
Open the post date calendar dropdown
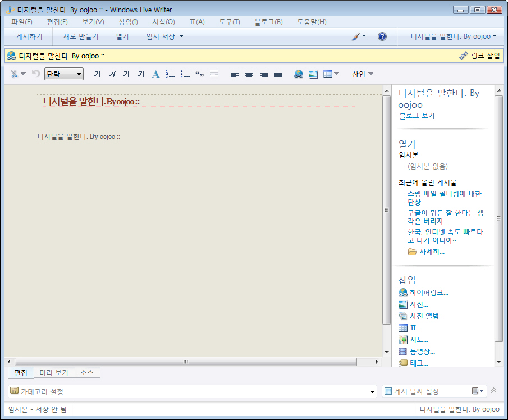click(478, 391)
